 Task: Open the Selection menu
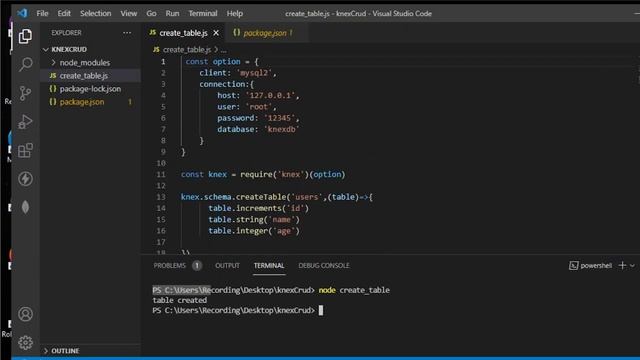pyautogui.click(x=96, y=13)
